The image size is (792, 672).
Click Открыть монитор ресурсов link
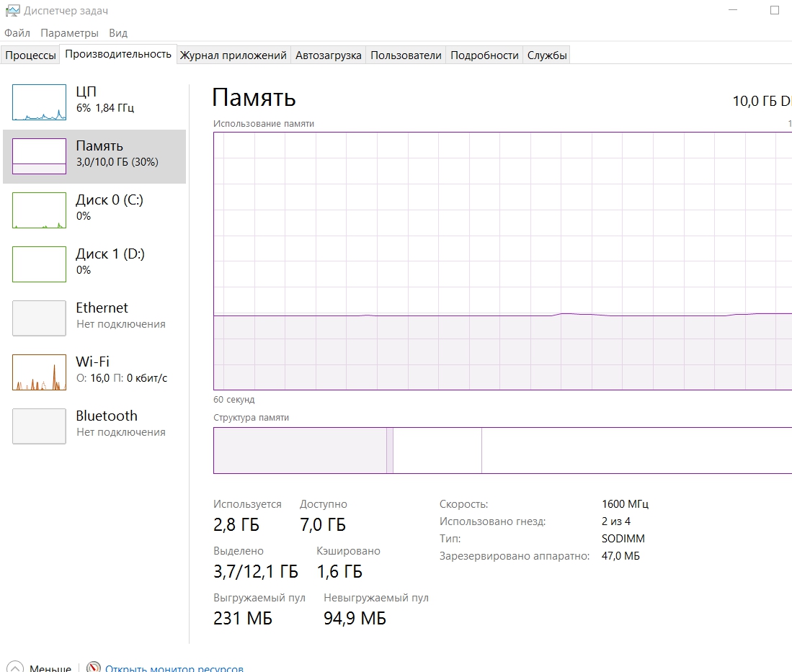pyautogui.click(x=174, y=668)
